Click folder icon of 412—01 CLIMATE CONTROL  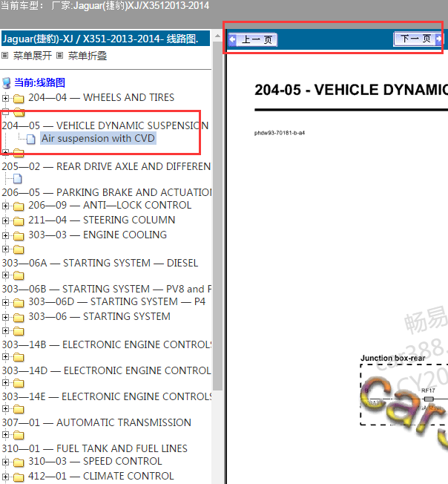tap(19, 477)
